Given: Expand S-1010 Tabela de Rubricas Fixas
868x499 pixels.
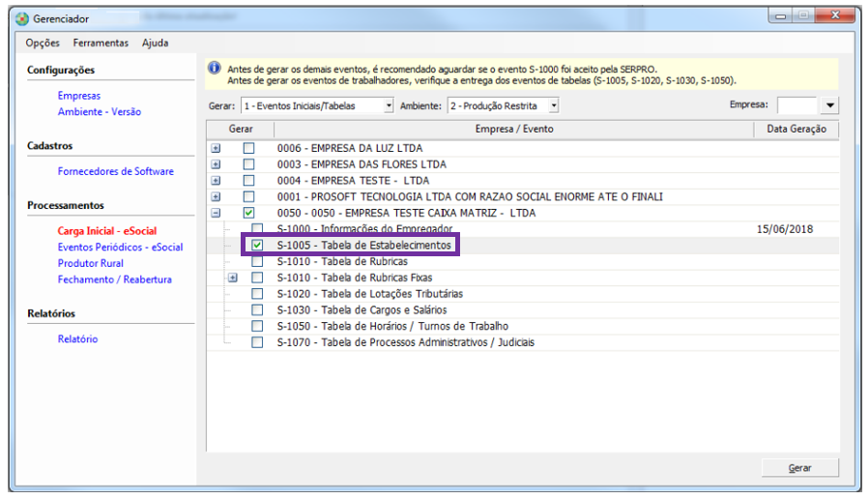Looking at the screenshot, I should [233, 278].
